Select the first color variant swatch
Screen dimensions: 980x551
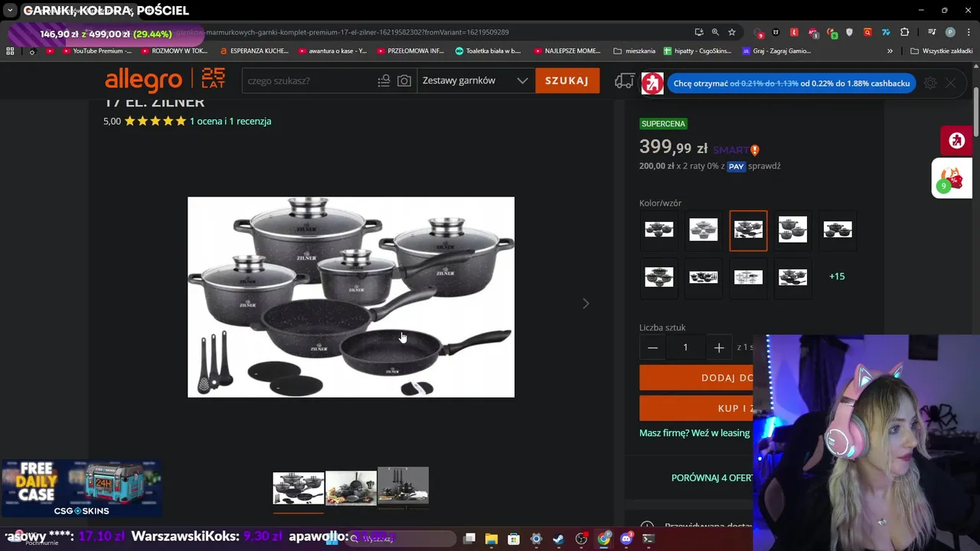(659, 230)
